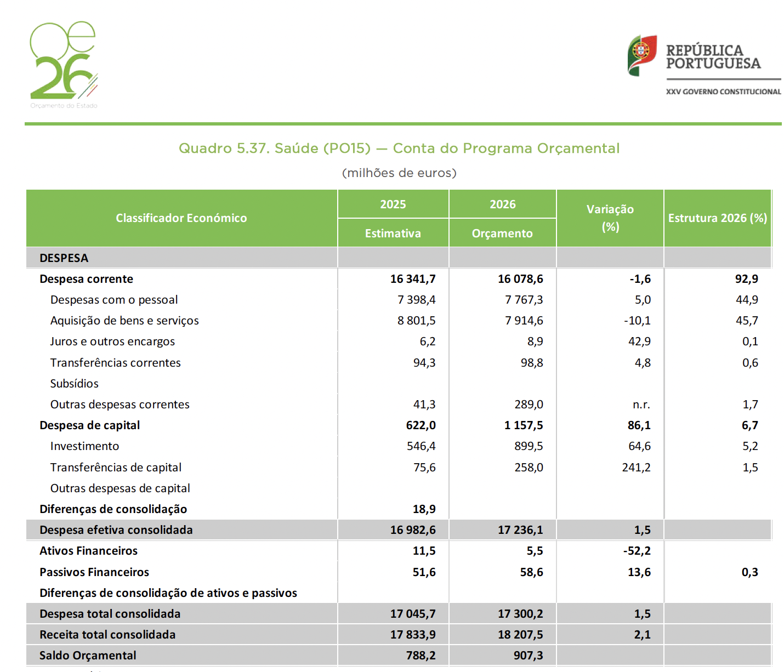Click the "DESPESA" section row label
784x672 pixels.
64,258
